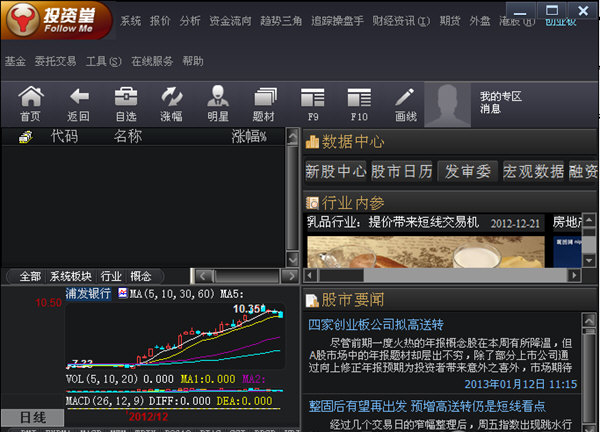Click the user avatar silhouette
Screen dimensions: 603x432
coord(447,105)
